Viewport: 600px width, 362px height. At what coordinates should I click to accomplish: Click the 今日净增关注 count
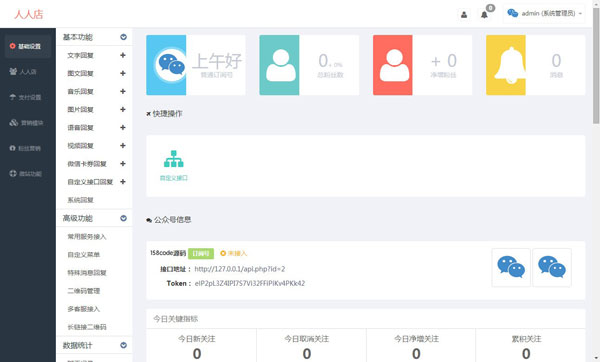click(416, 354)
